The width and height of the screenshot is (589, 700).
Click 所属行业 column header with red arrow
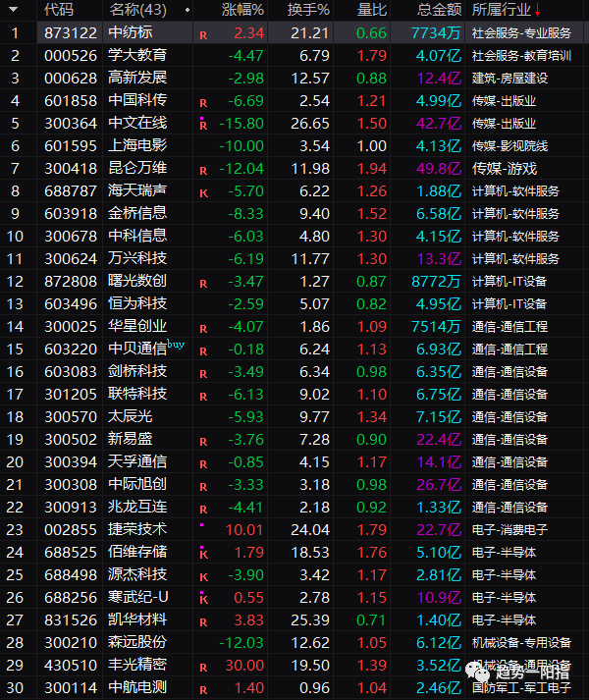(x=506, y=10)
